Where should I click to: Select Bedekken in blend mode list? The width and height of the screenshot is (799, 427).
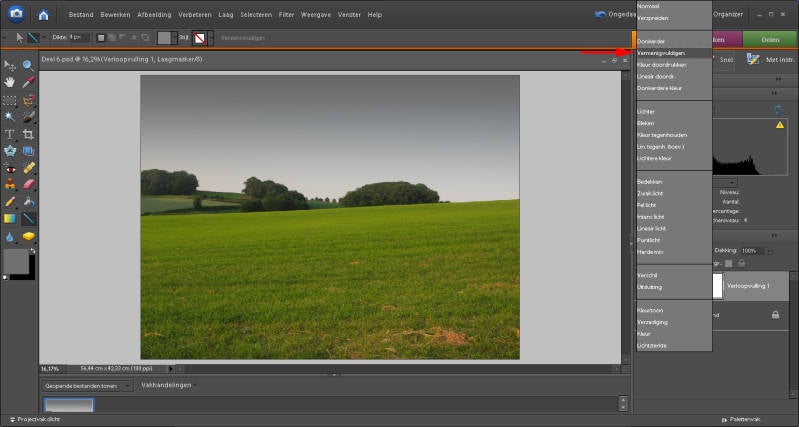[649, 181]
